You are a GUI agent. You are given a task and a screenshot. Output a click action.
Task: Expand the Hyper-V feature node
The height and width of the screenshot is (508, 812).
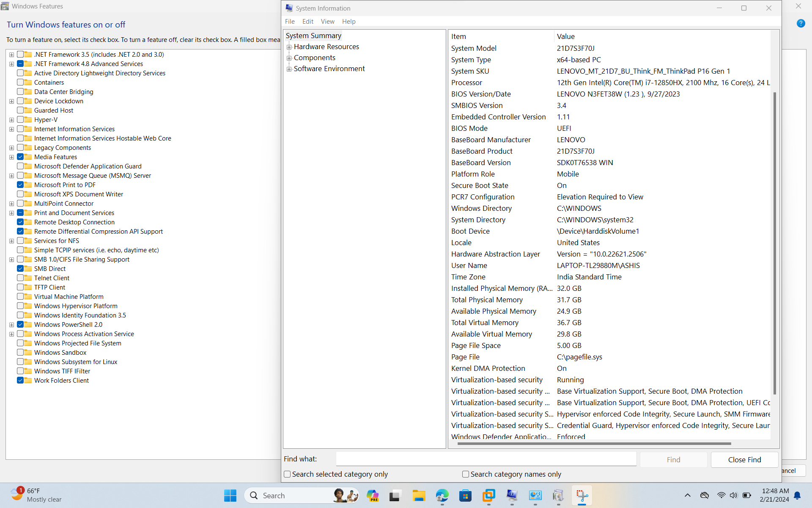[12, 120]
